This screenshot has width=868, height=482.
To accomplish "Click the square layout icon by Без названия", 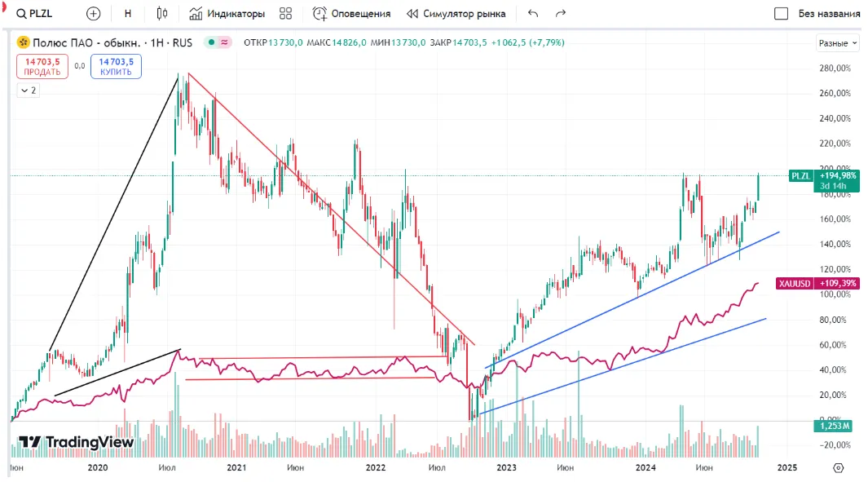I will coord(781,13).
